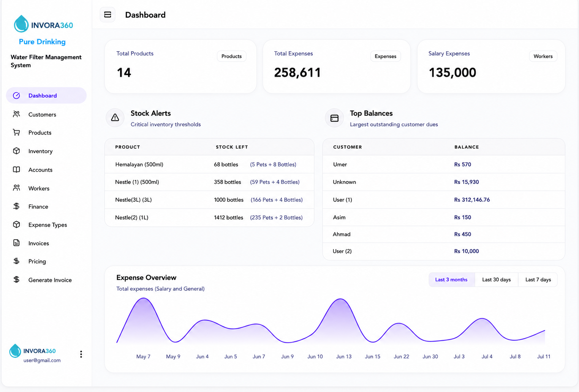
Task: Click the Finance dollar icon
Action: tap(16, 206)
